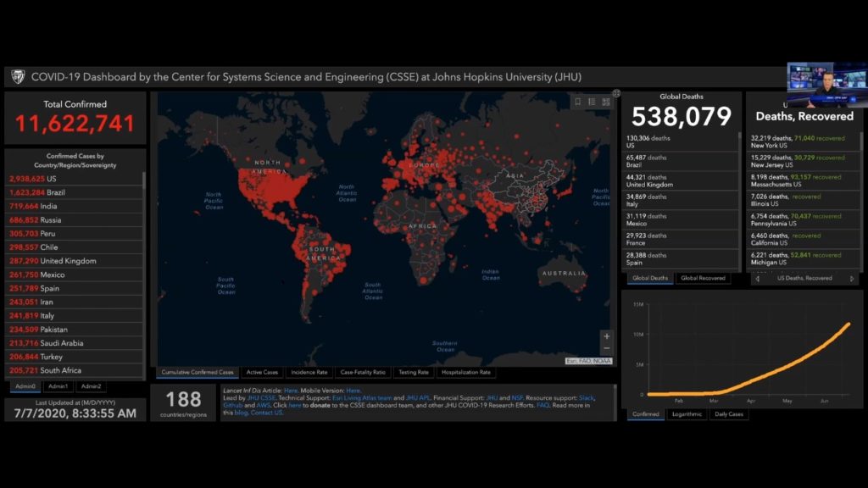Click the California US deaths row
The width and height of the screenshot is (868, 488).
804,239
